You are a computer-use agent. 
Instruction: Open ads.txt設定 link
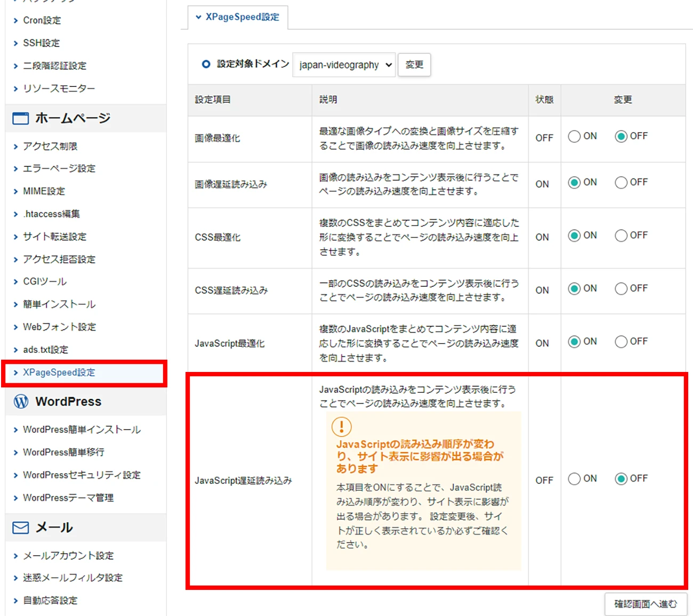coord(46,350)
